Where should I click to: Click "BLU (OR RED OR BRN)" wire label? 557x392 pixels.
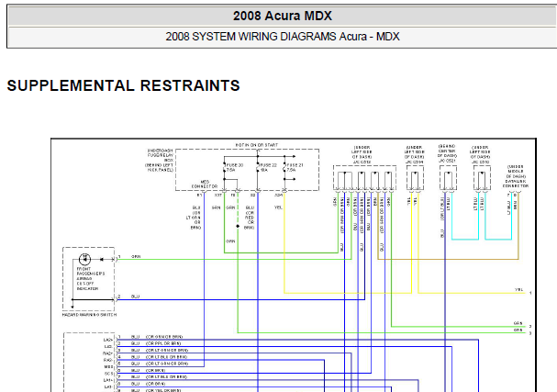tap(250, 218)
